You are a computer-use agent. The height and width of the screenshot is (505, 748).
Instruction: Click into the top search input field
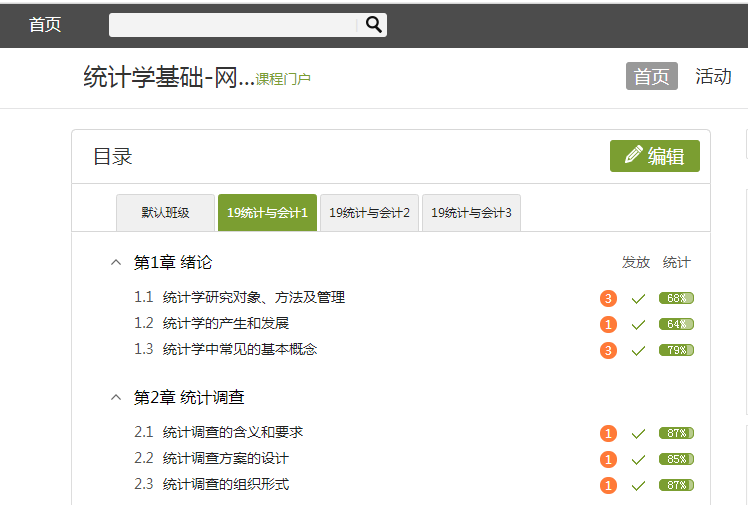click(233, 25)
